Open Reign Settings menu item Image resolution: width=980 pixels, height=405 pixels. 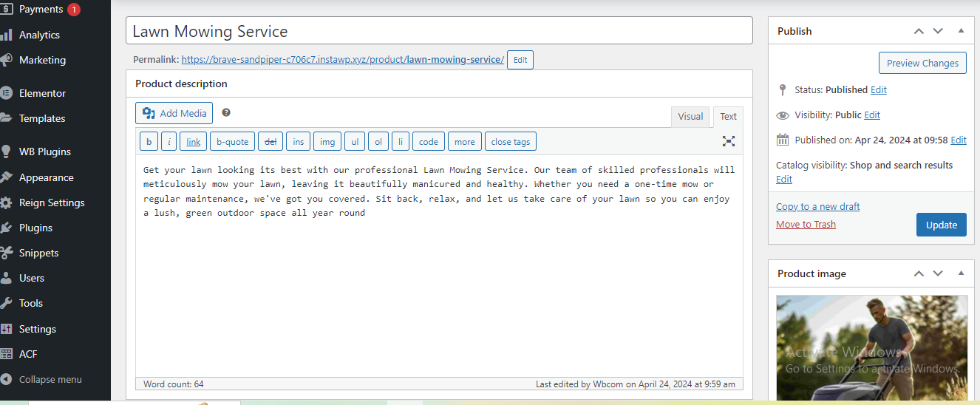coord(52,202)
